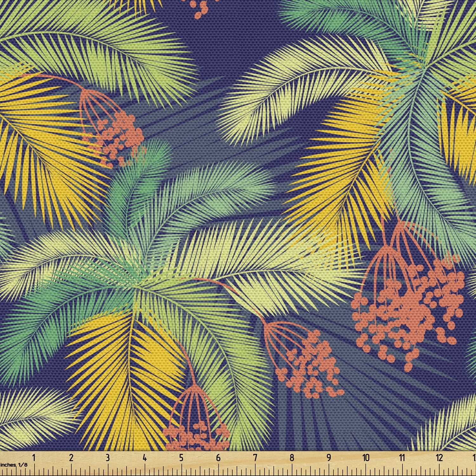Click the number 2 on the ruler
476x476 pixels.
pos(71,457)
